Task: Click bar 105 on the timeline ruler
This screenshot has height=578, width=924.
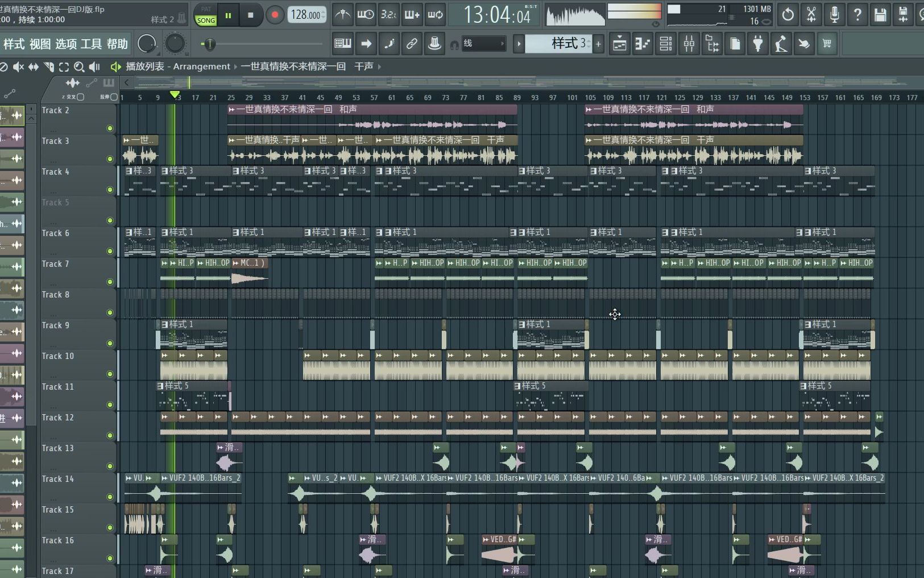Action: (x=590, y=97)
